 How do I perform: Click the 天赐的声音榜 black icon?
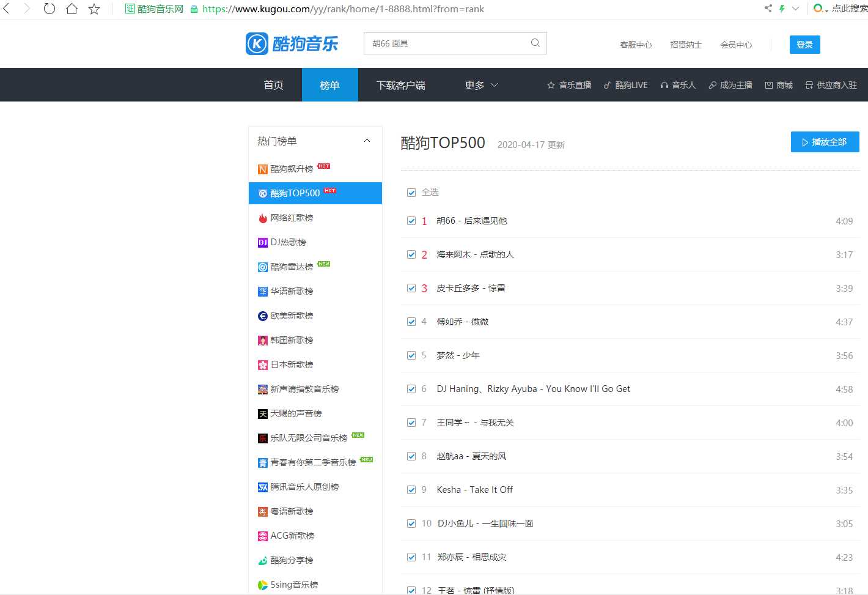click(x=263, y=414)
